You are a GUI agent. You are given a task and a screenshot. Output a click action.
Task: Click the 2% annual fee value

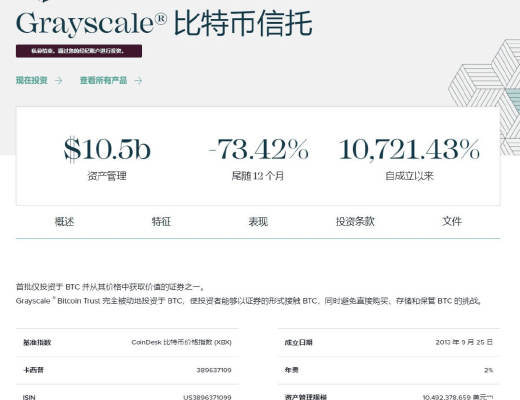click(x=488, y=370)
